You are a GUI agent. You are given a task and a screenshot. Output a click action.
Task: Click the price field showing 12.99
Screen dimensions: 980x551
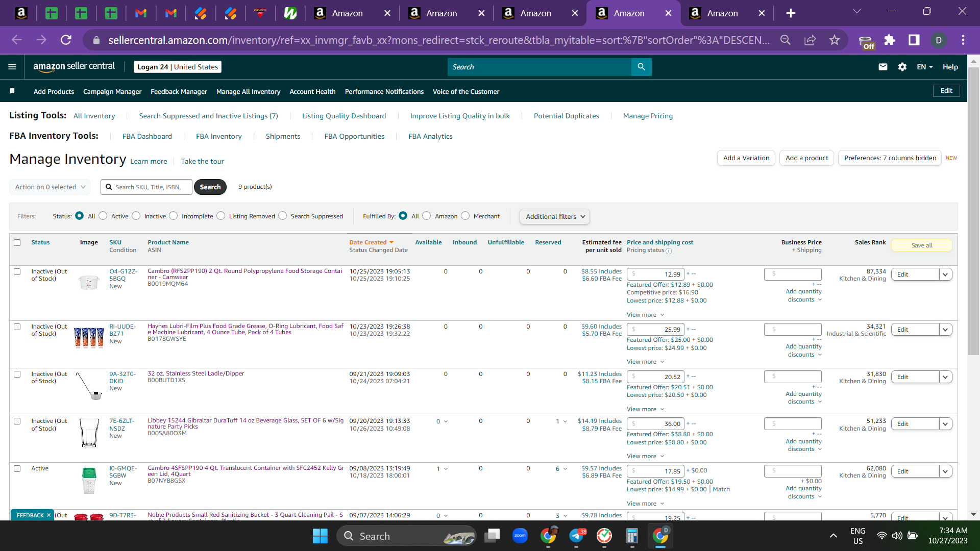point(655,274)
